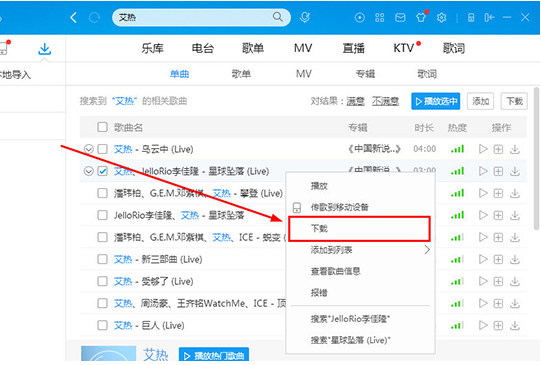Viewport: 541px width, 365px height.
Task: Add the 攀登 (Live) row to playlist
Action: click(x=498, y=193)
